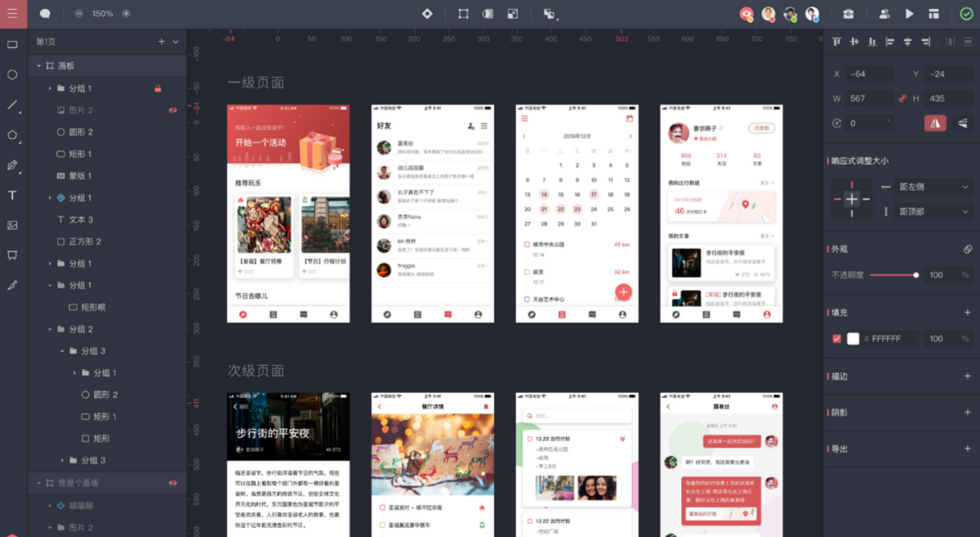
Task: Align selection to right edge
Action: tap(925, 42)
